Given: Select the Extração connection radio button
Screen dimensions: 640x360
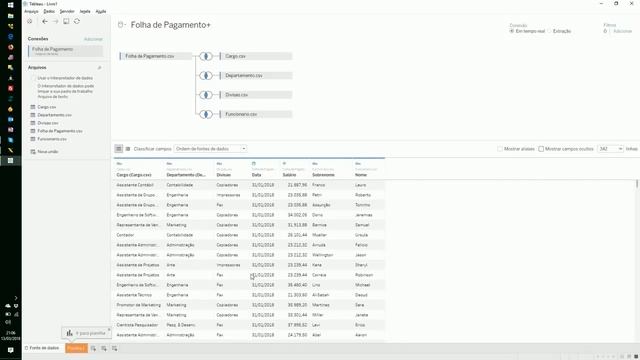Looking at the screenshot, I should [549, 31].
